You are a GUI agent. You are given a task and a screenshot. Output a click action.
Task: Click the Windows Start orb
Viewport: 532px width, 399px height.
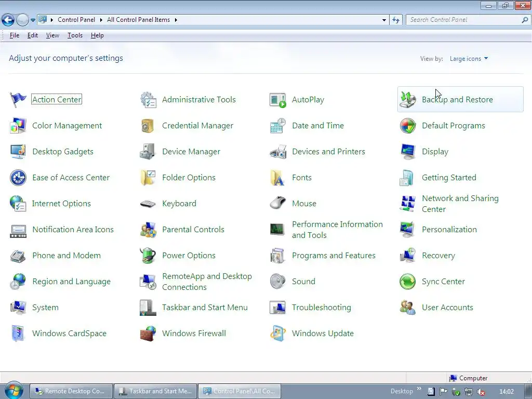[14, 391]
